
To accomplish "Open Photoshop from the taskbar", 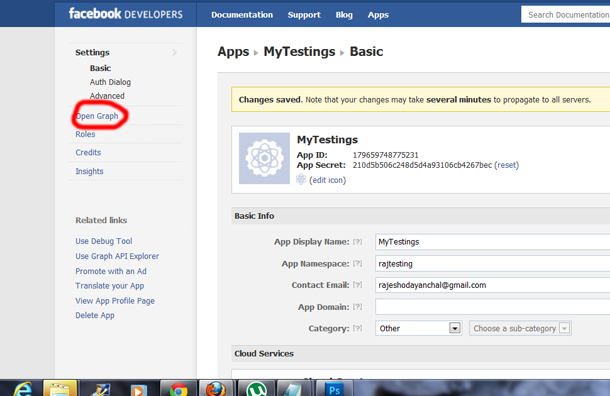I will pos(334,389).
